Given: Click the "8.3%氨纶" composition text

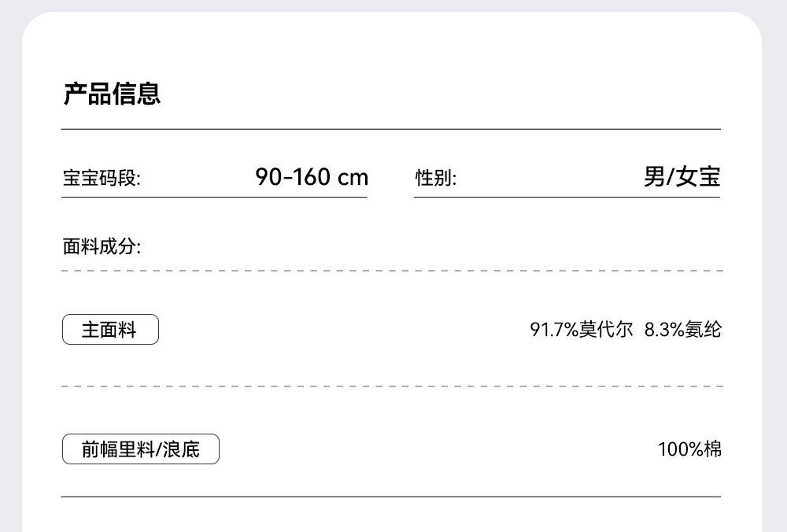Looking at the screenshot, I should 682,330.
